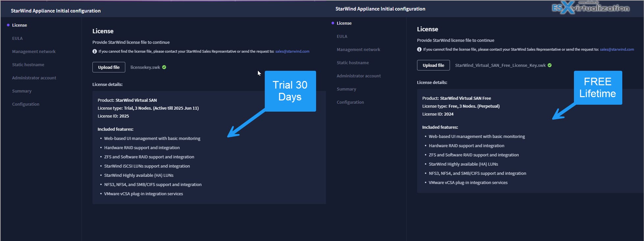Click Upload file in right window
Viewport: 644px width, 241px height.
tap(433, 65)
